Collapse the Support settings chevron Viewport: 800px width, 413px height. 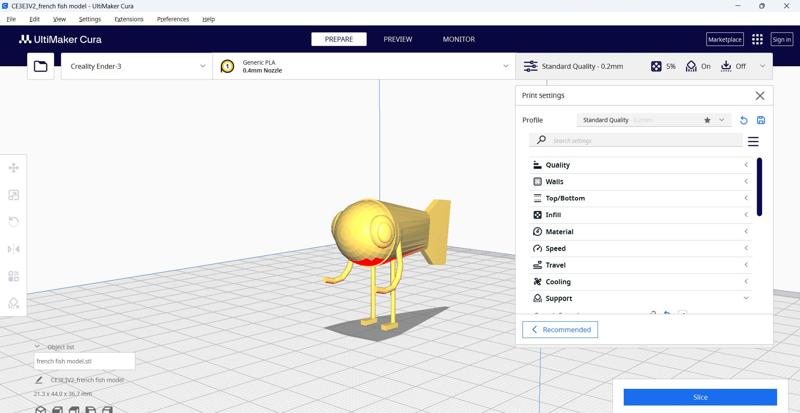[x=746, y=298]
